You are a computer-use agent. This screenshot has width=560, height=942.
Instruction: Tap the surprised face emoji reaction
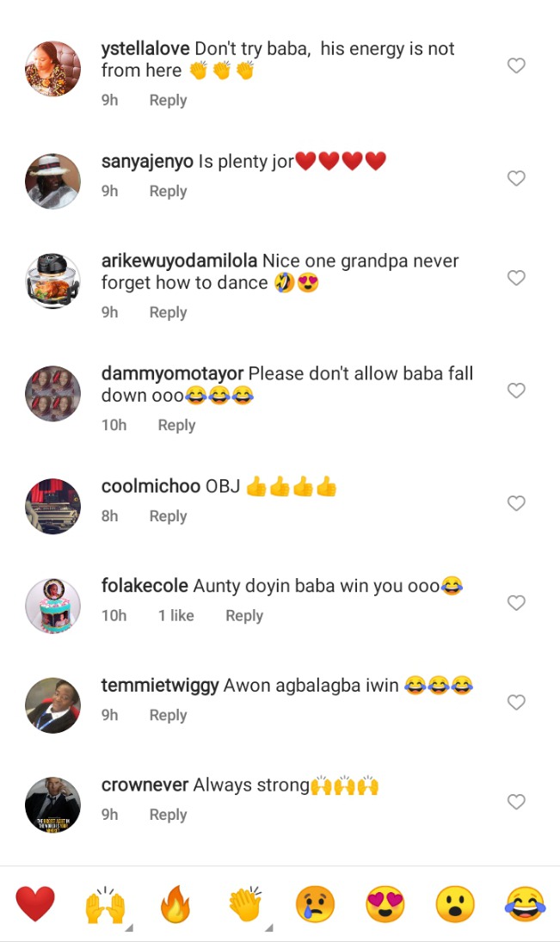coord(455,905)
